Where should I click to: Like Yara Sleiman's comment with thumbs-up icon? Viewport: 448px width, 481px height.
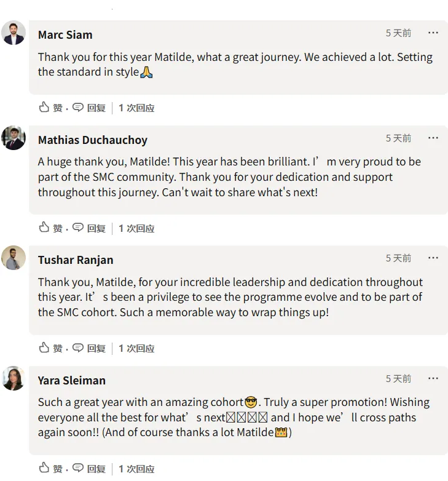[44, 468]
